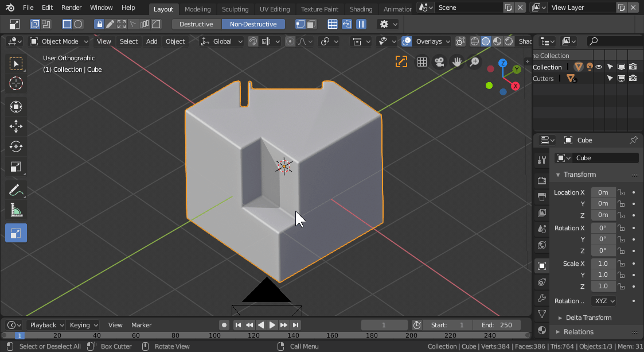This screenshot has height=352, width=644.
Task: Open the Render menu
Action: tap(72, 7)
